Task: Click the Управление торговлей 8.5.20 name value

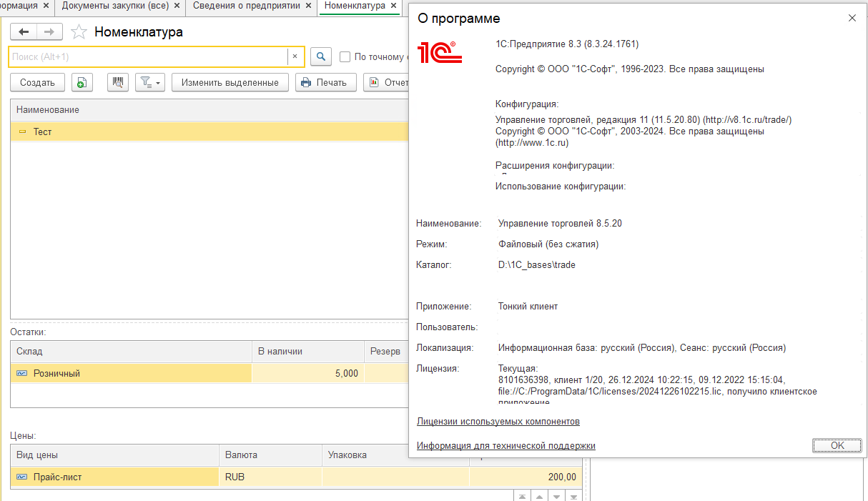Action: pos(560,224)
